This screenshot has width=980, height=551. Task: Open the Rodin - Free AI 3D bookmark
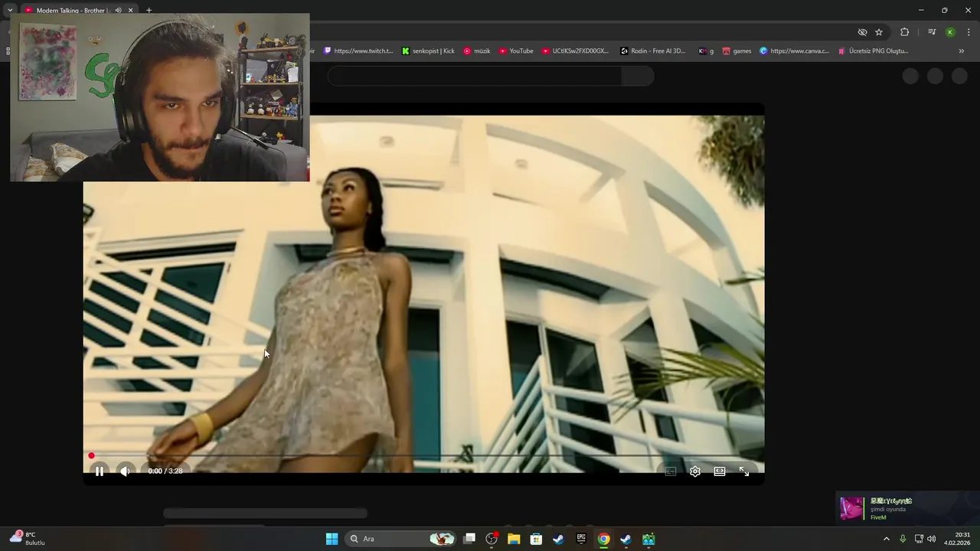(652, 51)
